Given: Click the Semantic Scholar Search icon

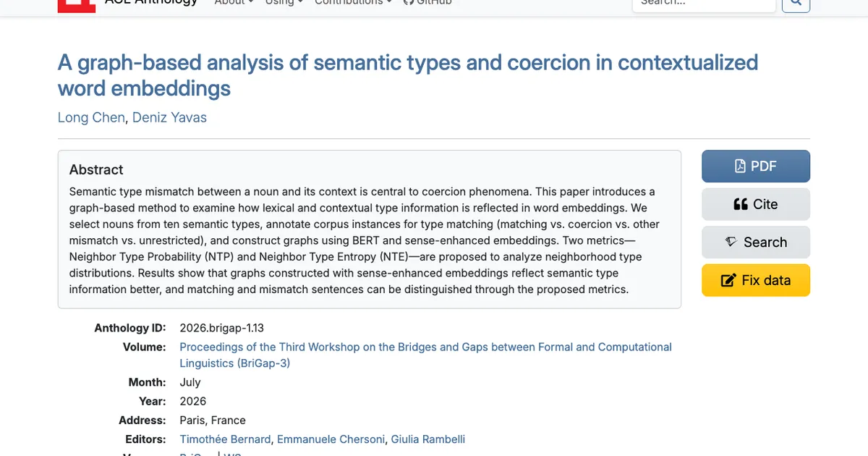Looking at the screenshot, I should coord(731,242).
